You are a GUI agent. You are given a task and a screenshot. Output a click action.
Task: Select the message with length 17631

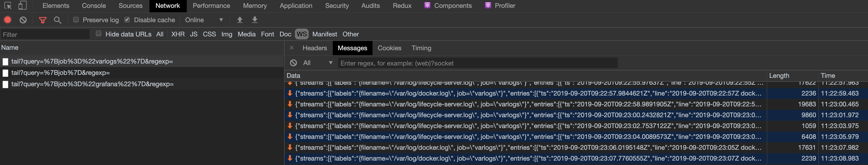[576, 147]
